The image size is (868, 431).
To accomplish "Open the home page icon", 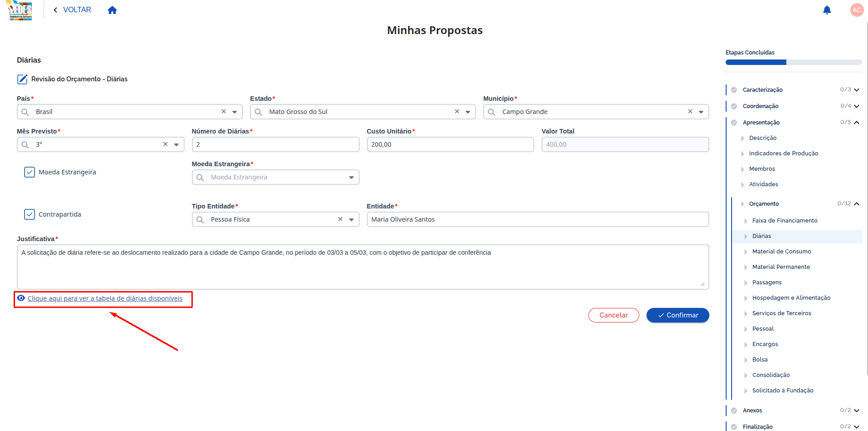I will 112,10.
